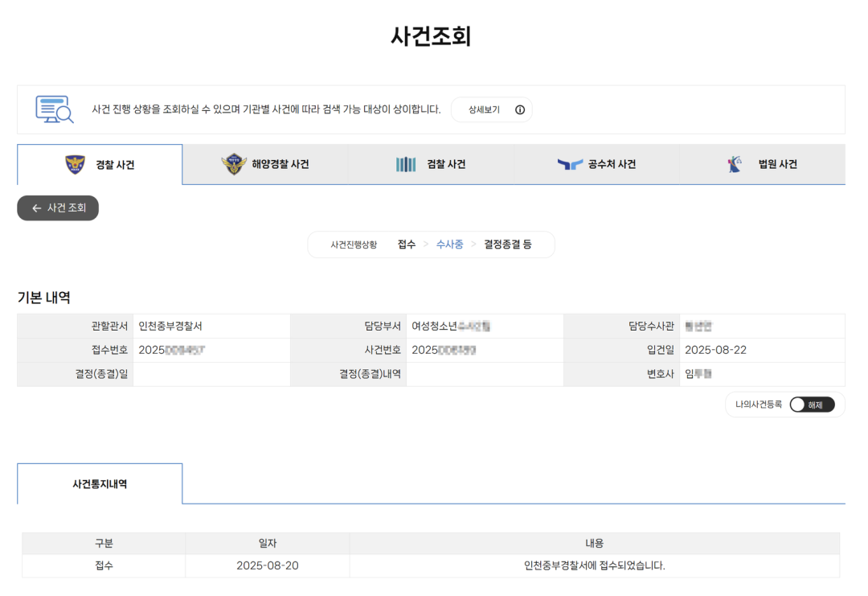Image resolution: width=868 pixels, height=596 pixels.
Task: Click the 결정종결 등 progress step
Action: (507, 245)
